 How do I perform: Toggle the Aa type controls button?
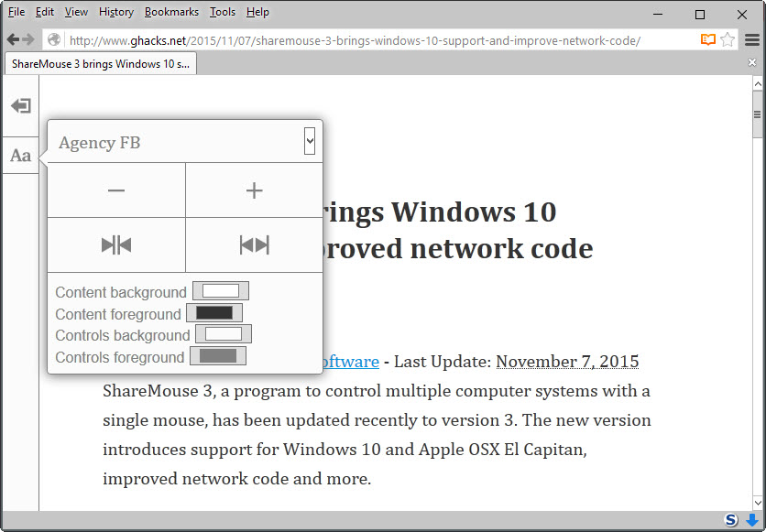pos(20,156)
